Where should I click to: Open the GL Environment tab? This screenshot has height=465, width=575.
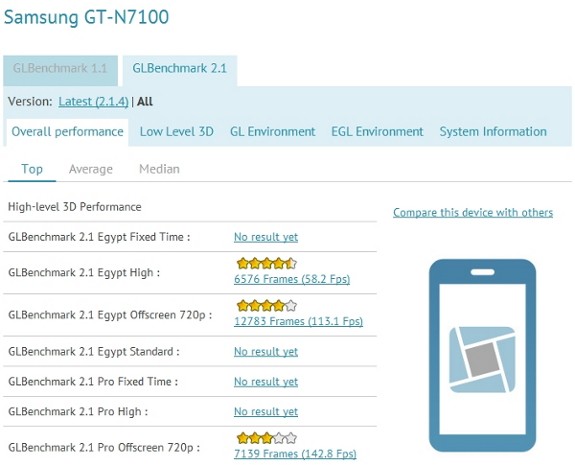(x=272, y=132)
